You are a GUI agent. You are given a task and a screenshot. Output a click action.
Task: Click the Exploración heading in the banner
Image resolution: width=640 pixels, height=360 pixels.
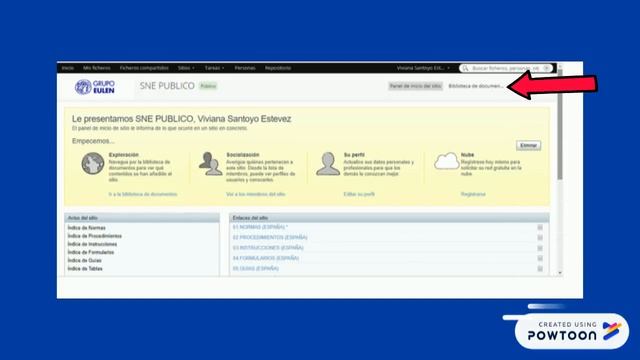(124, 155)
